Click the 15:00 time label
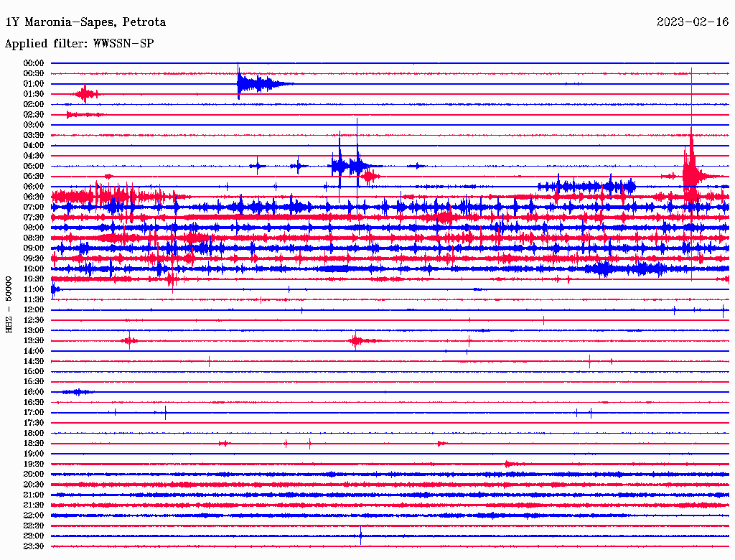The image size is (735, 560). [x=34, y=371]
